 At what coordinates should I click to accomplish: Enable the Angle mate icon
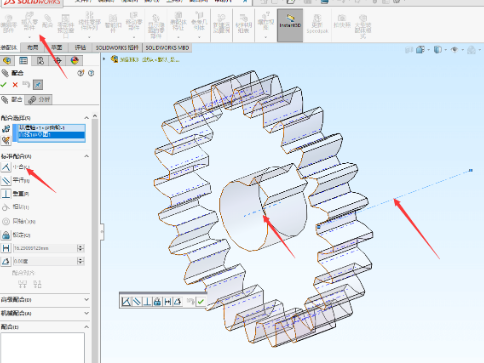click(x=6, y=261)
